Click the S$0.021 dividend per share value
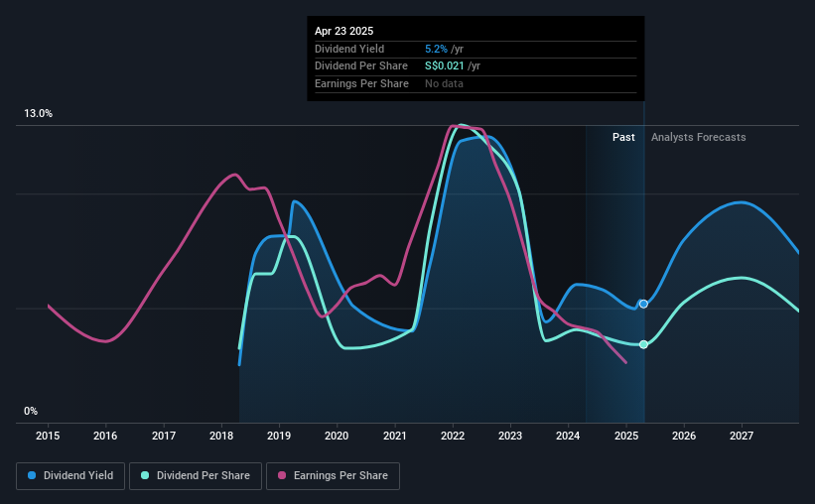 click(x=445, y=66)
